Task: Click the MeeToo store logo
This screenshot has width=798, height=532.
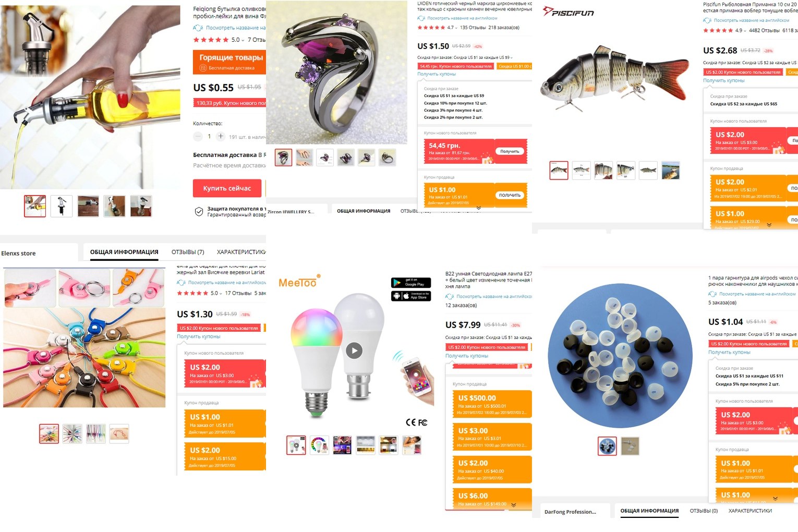Action: 299,282
